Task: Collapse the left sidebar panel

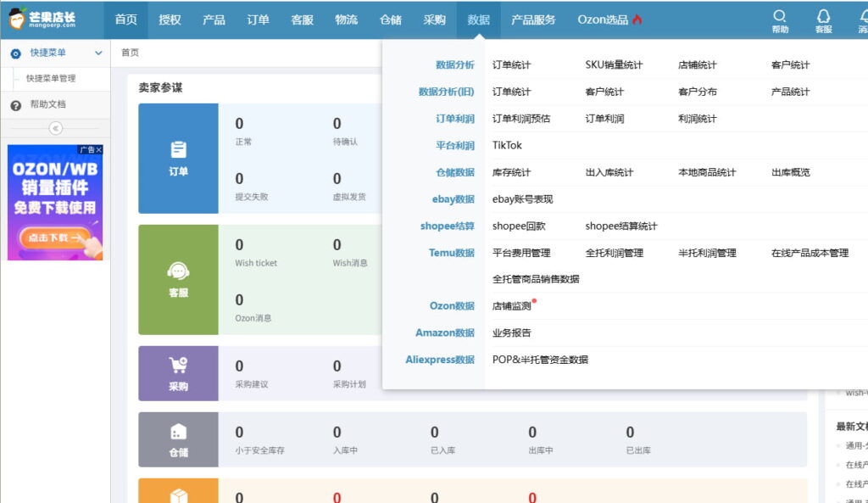Action: point(55,128)
